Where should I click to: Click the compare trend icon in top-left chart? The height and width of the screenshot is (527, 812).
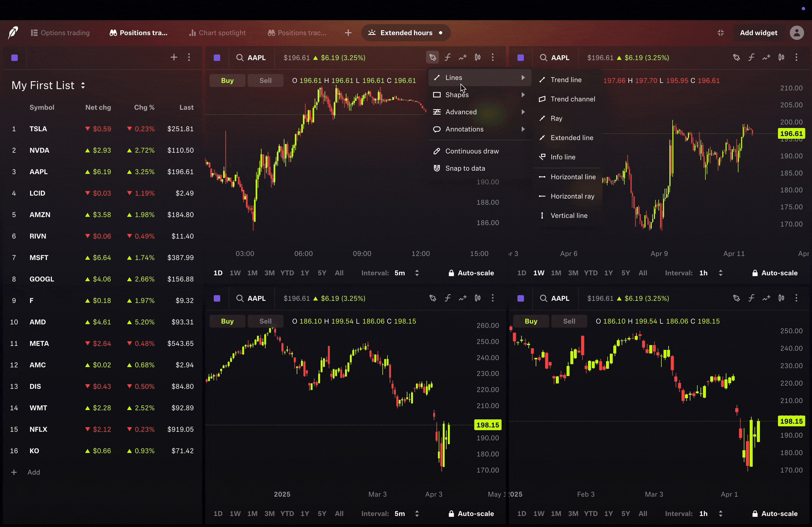(463, 58)
